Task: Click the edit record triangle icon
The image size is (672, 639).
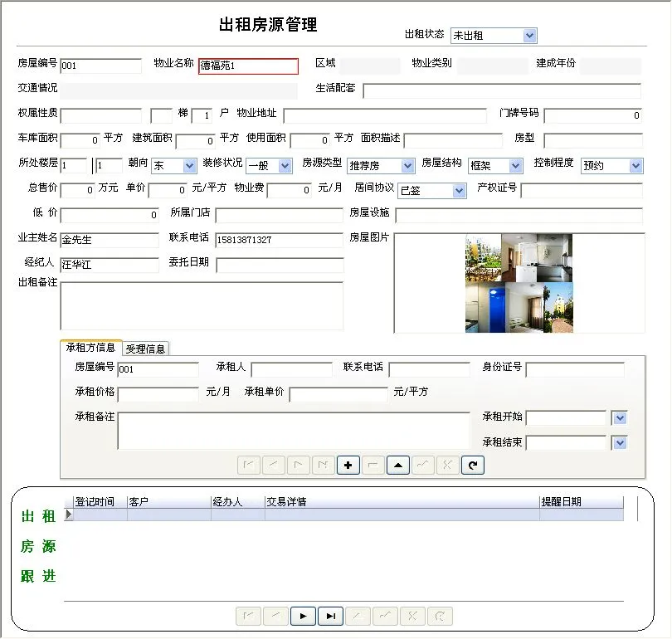Action: [x=397, y=465]
